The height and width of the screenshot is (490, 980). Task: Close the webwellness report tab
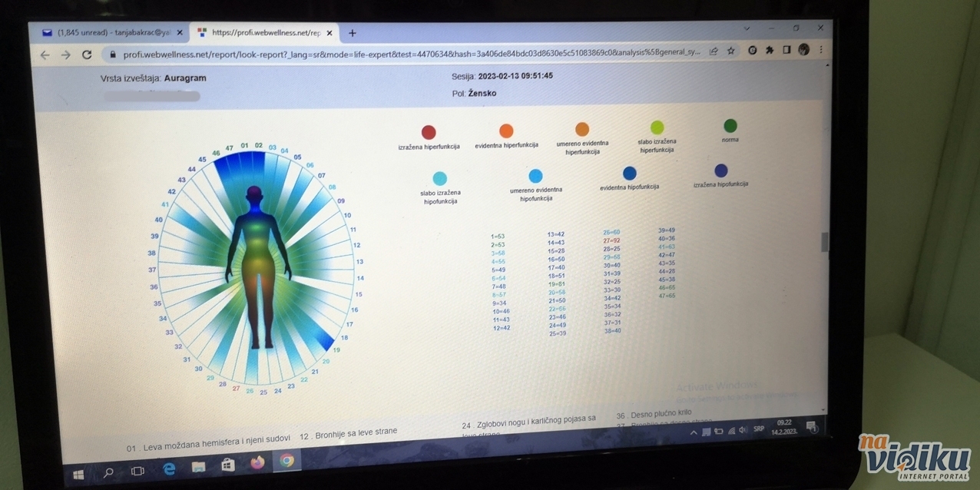click(x=329, y=33)
